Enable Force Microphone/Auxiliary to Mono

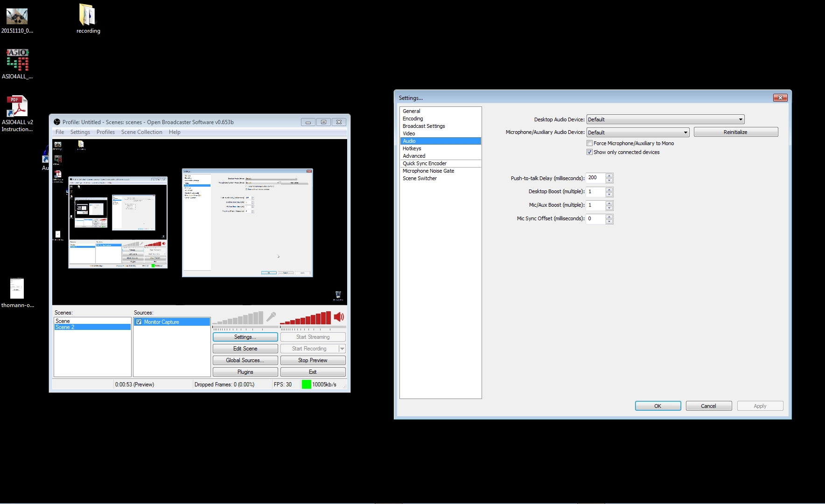click(589, 143)
